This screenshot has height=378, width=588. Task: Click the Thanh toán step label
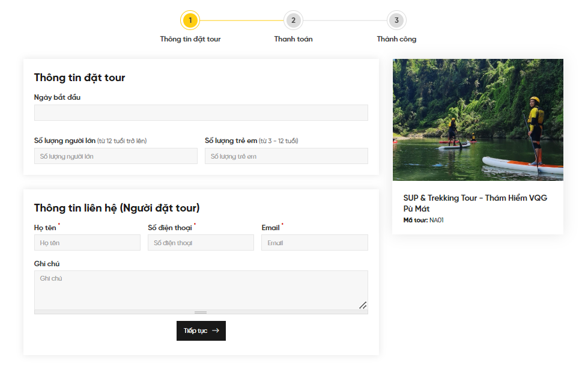[293, 39]
